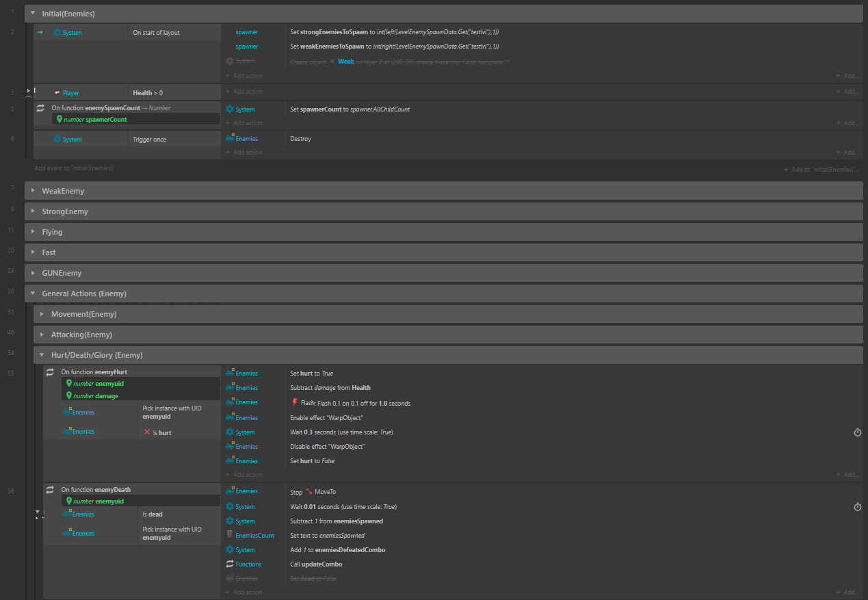This screenshot has height=600, width=868.
Task: Collapse the Initial(Enemies) group
Action: pos(32,13)
